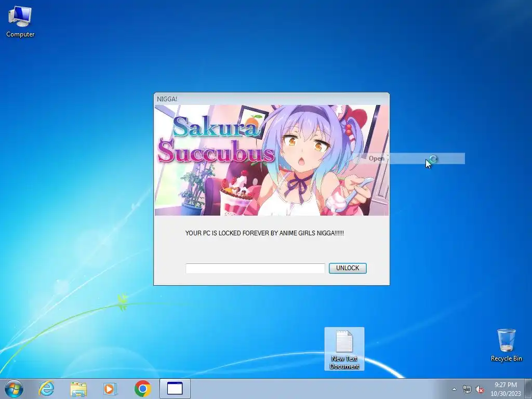Switch to the active locker window taskbar button

[x=175, y=389]
